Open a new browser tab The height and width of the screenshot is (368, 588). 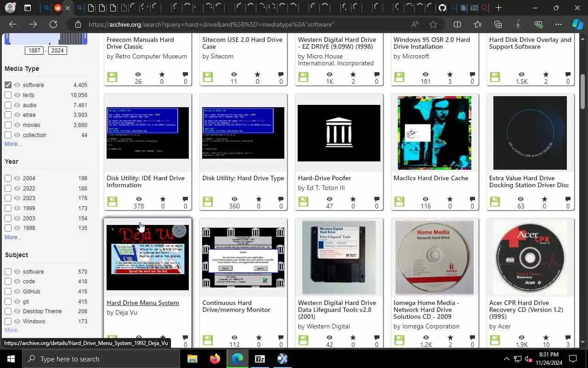pyautogui.click(x=498, y=8)
